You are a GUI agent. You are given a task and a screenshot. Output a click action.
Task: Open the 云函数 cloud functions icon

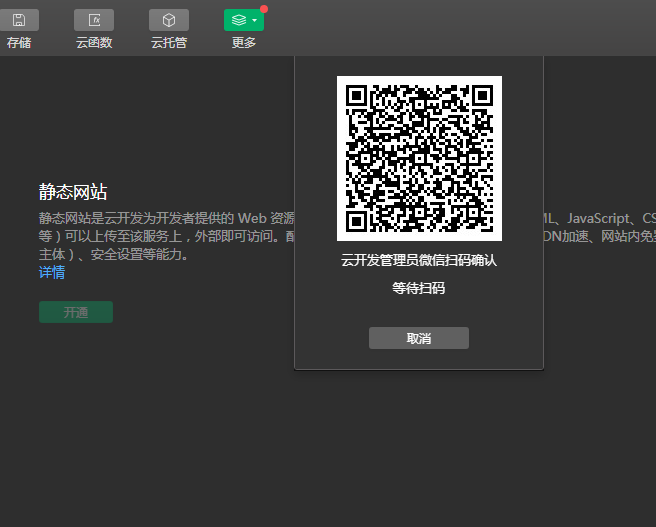click(94, 20)
